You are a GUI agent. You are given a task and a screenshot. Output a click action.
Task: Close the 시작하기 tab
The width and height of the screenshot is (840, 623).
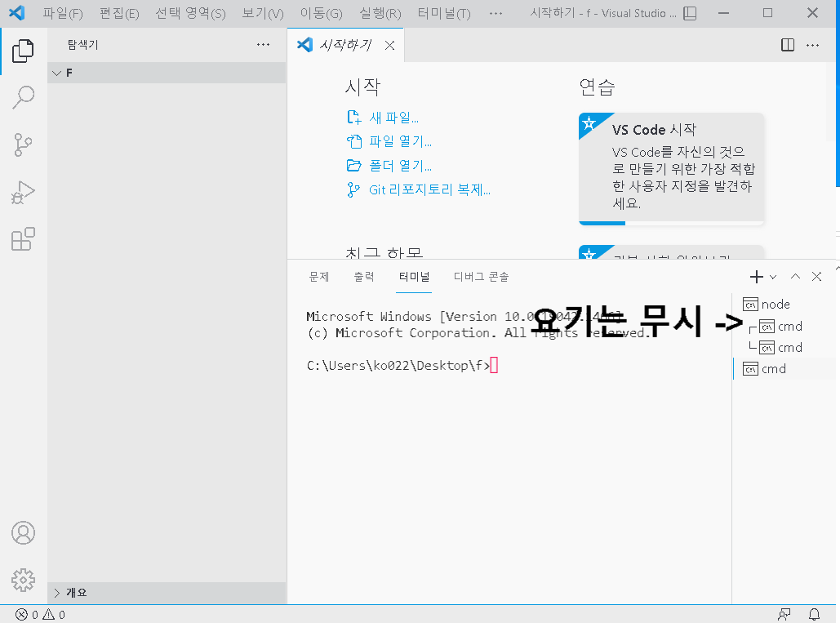[x=389, y=46]
